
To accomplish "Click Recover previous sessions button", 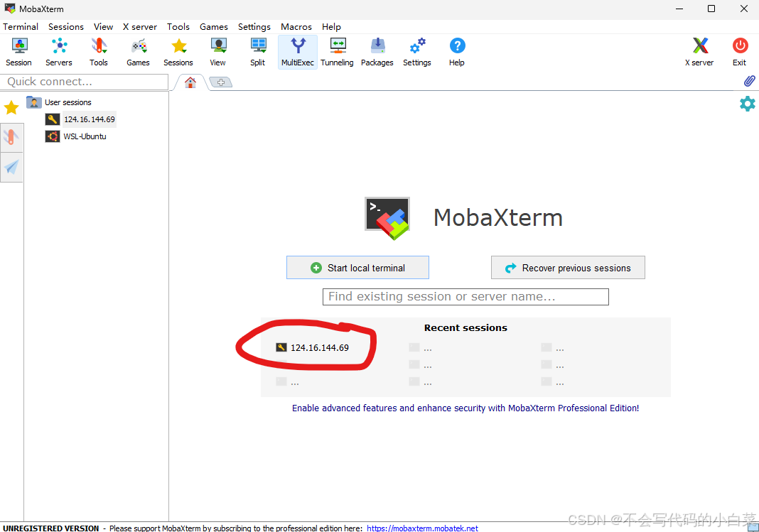I will (x=568, y=268).
